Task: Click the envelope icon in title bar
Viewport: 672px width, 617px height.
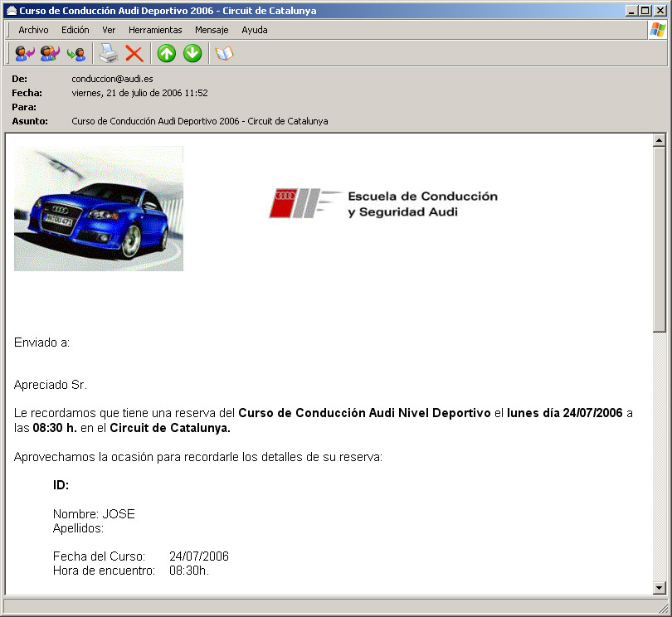Action: 12,11
